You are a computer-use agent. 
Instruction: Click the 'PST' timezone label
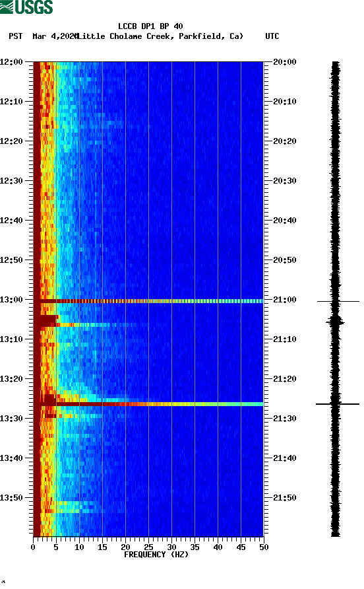(16, 36)
